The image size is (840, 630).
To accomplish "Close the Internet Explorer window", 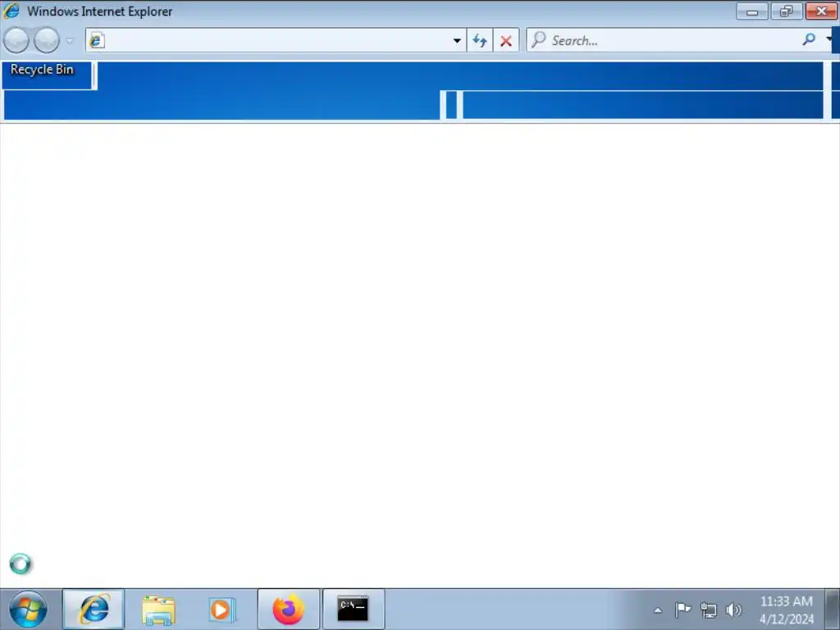I will click(820, 11).
